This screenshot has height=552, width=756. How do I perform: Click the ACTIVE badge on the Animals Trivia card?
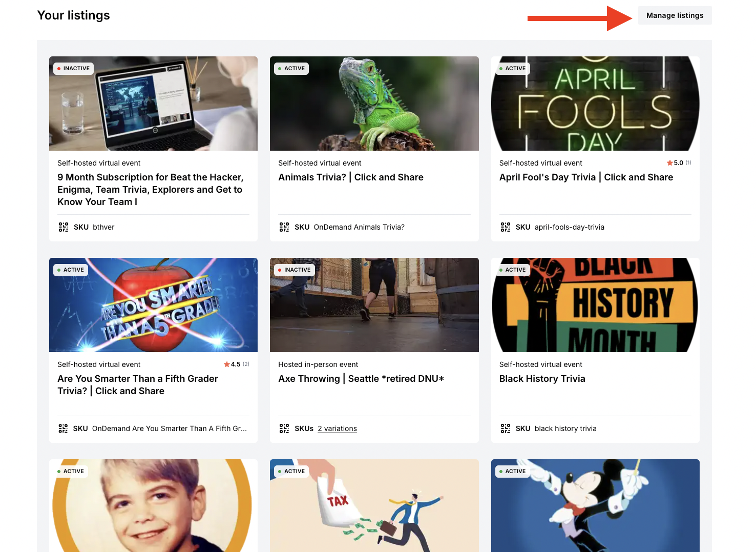291,68
